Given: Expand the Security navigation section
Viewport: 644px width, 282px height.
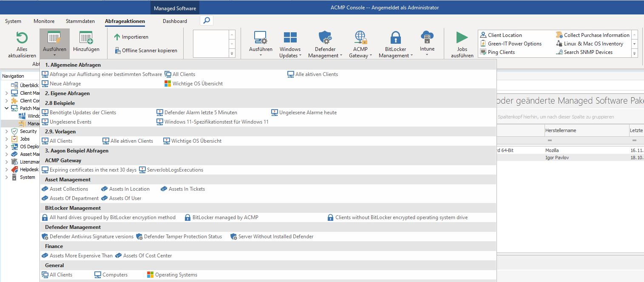Looking at the screenshot, I should 6,131.
